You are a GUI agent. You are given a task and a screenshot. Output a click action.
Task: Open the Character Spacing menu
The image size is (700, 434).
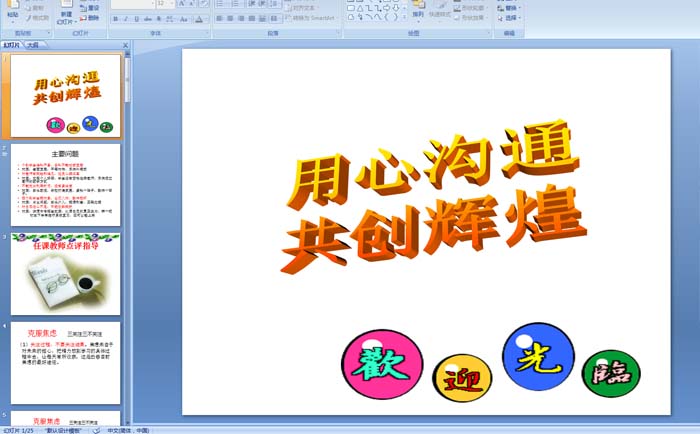coord(171,19)
